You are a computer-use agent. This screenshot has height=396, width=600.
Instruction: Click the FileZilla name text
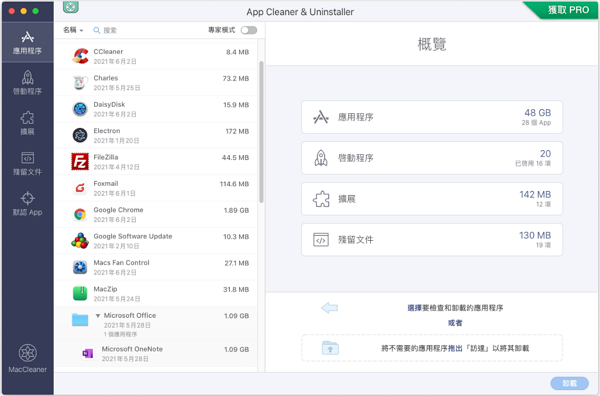pos(106,157)
